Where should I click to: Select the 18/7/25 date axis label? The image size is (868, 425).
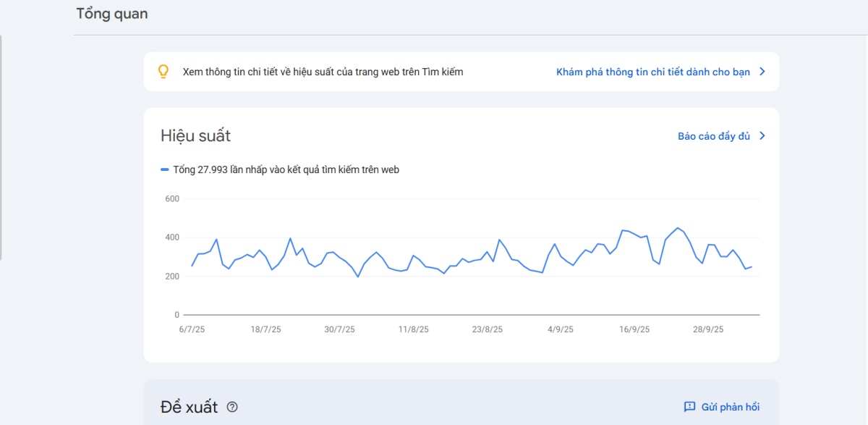coord(265,329)
